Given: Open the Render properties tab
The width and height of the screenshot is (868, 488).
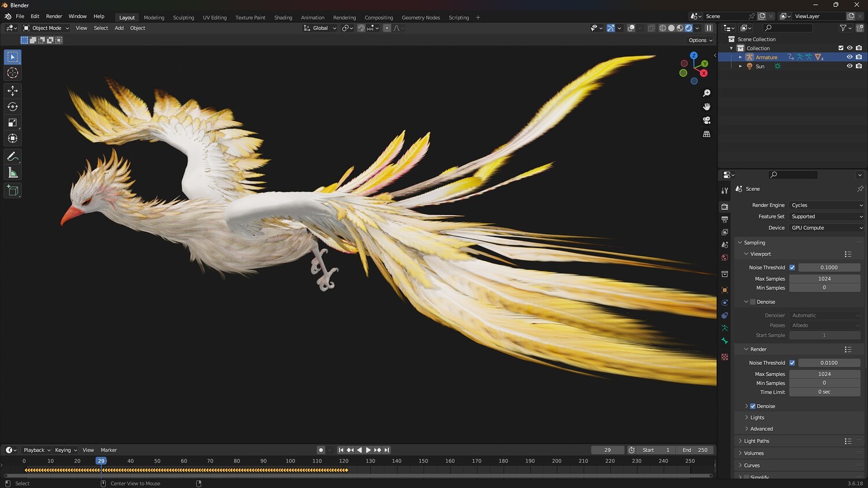Looking at the screenshot, I should (724, 206).
